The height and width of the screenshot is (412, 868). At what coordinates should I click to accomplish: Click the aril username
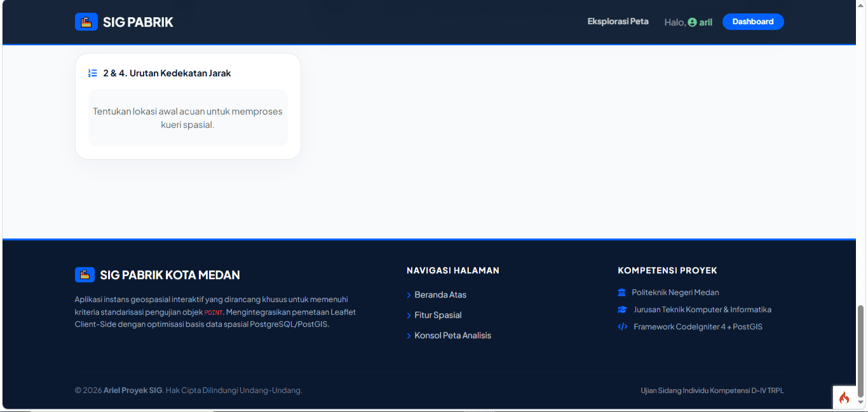[705, 22]
